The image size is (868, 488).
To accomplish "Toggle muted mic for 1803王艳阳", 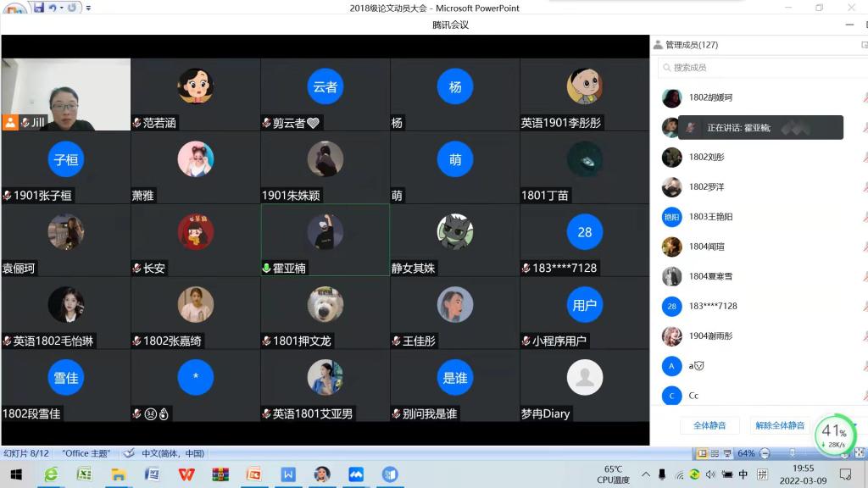I will coord(865,217).
